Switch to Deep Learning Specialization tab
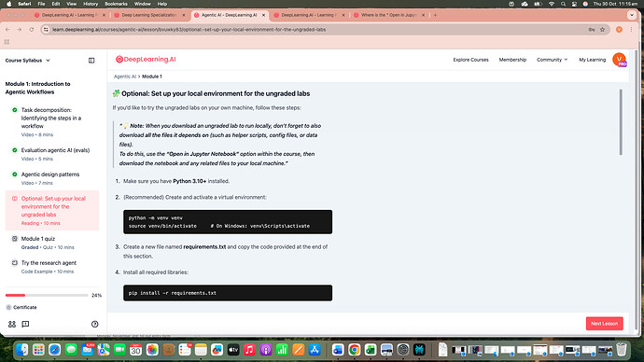Viewport: 644px width, 362px height. coord(149,15)
